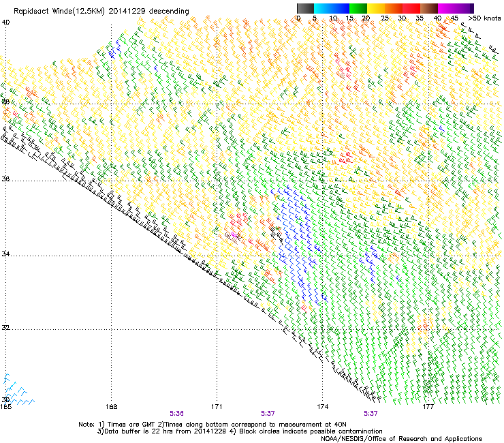504x443 pixels.
Task: Click the magenta wind barb near 34.5N 171.5E
Action: pyautogui.click(x=234, y=235)
